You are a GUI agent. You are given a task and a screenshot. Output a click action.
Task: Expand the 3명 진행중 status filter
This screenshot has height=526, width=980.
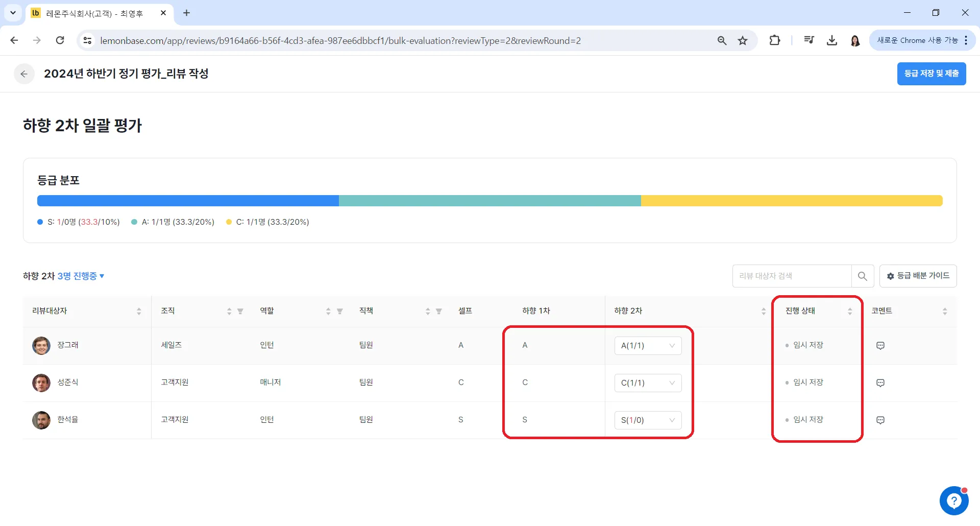coord(81,276)
